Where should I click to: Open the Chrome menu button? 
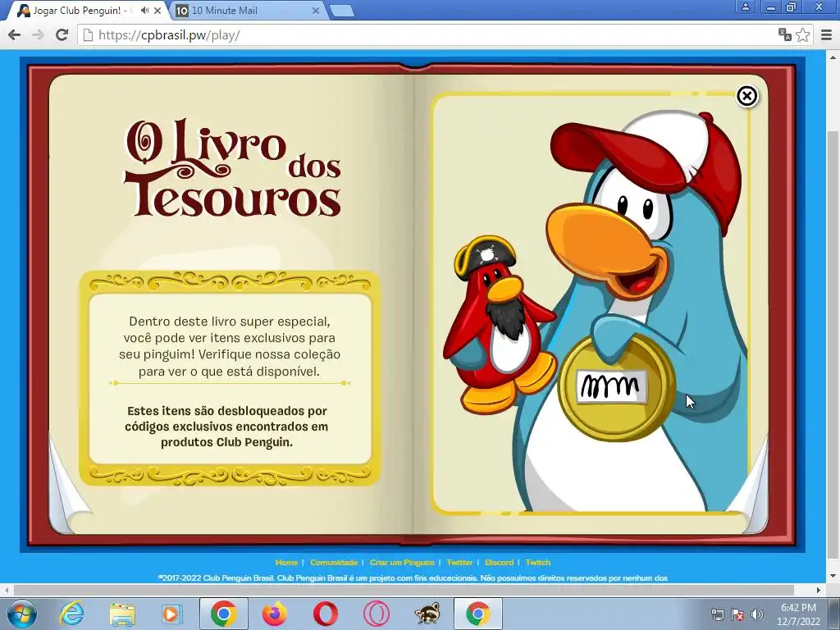point(827,34)
